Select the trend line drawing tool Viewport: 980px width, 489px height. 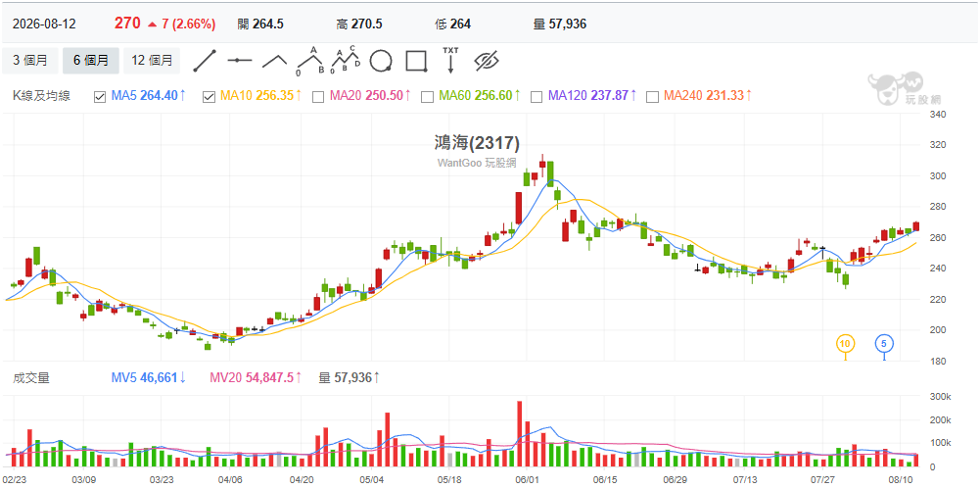pos(205,61)
